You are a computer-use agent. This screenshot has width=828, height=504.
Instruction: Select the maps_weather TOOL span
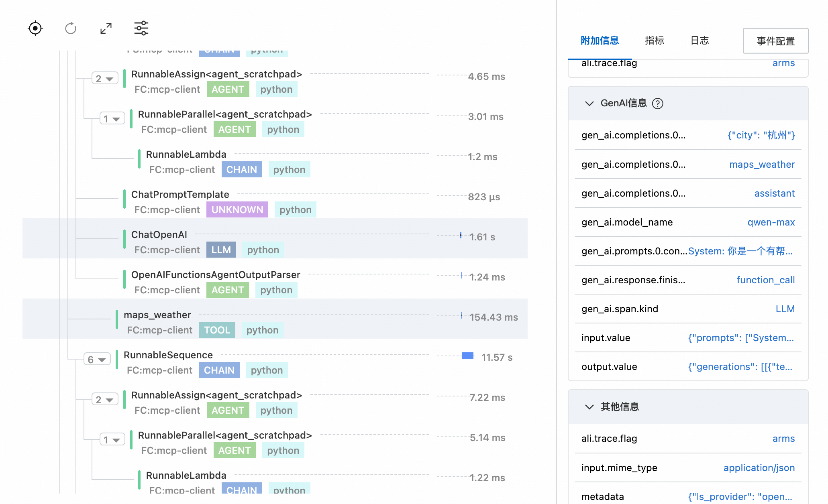[157, 315]
